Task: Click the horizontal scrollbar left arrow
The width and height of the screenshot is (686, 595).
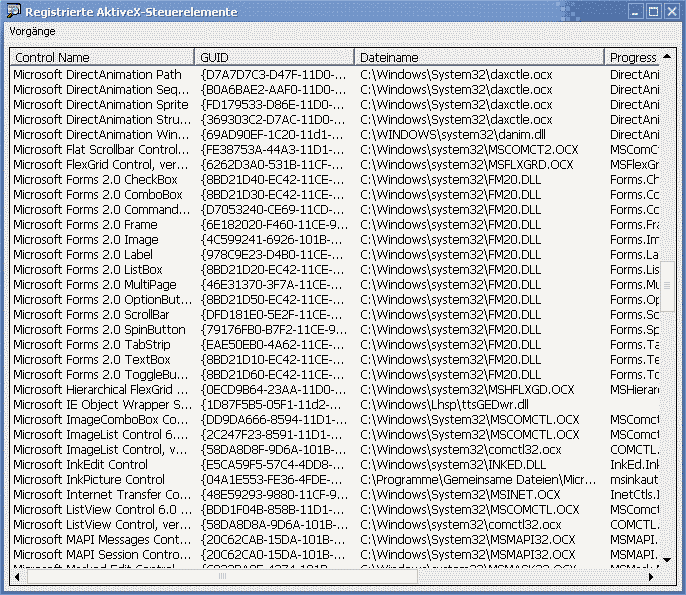Action: click(17, 577)
